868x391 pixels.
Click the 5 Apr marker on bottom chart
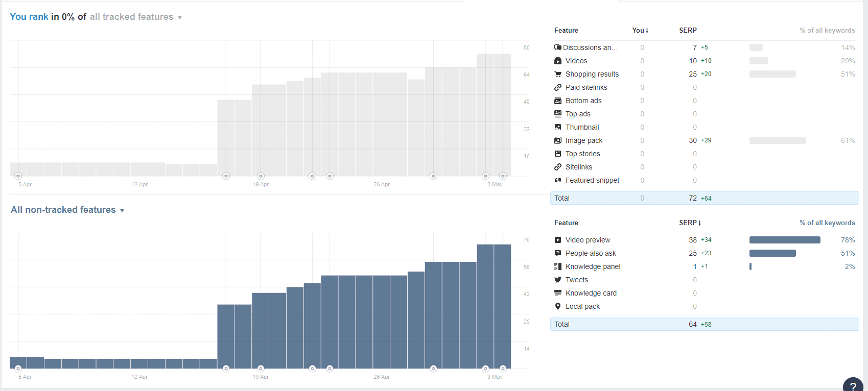click(18, 369)
